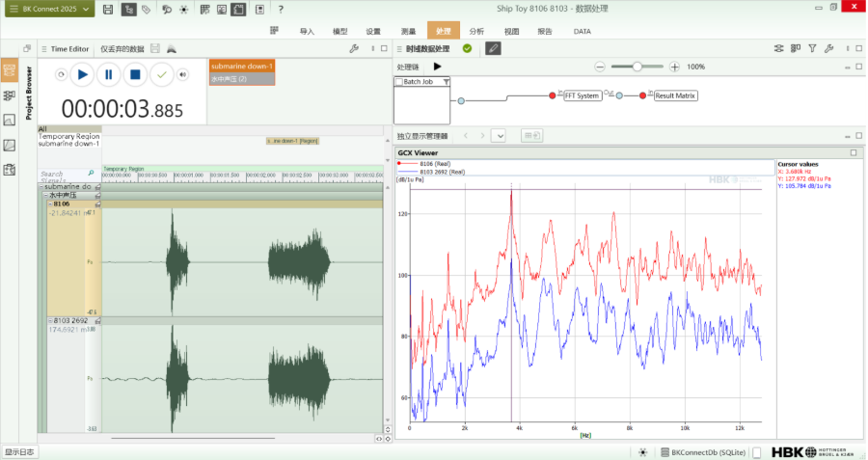The height and width of the screenshot is (460, 868).
Task: Click the save icon in the top toolbar
Action: (107, 10)
